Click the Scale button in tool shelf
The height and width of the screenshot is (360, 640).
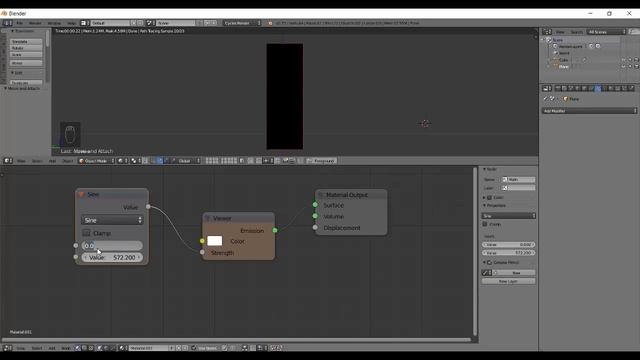pos(26,55)
